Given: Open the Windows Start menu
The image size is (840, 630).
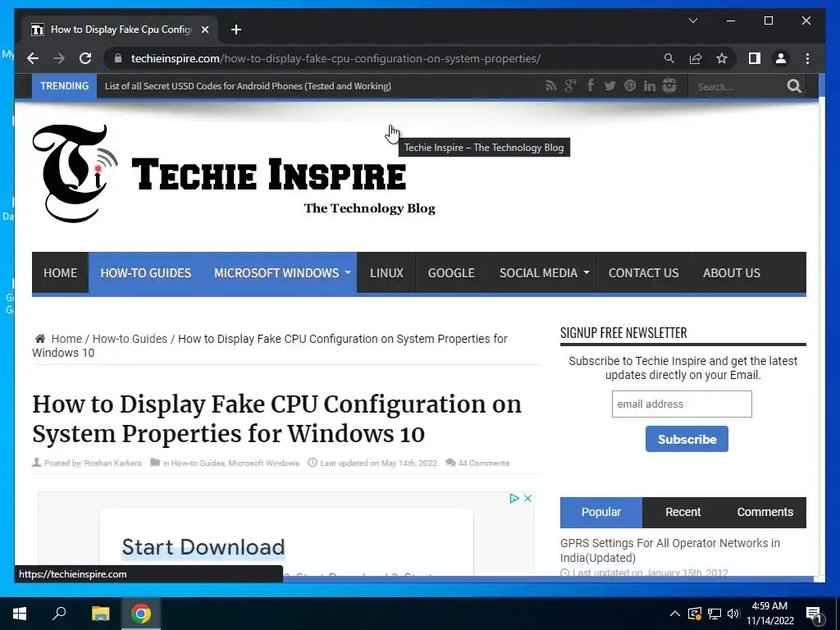Looking at the screenshot, I should click(20, 614).
